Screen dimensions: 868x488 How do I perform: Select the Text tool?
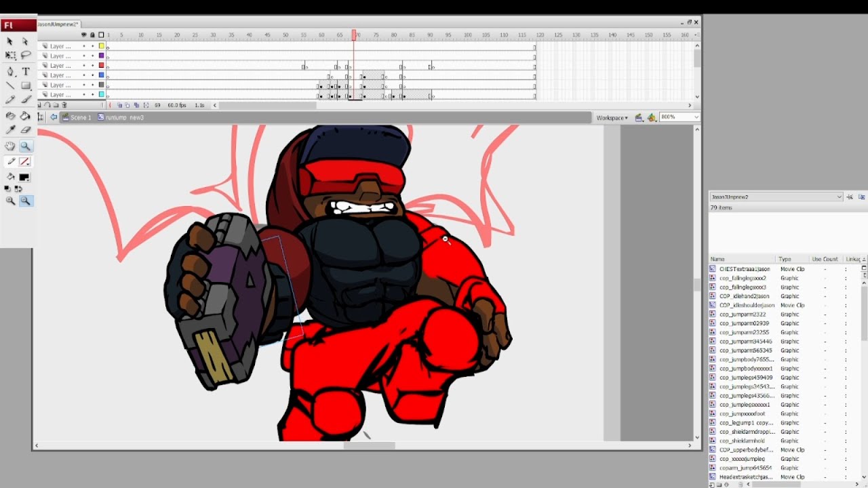point(25,71)
